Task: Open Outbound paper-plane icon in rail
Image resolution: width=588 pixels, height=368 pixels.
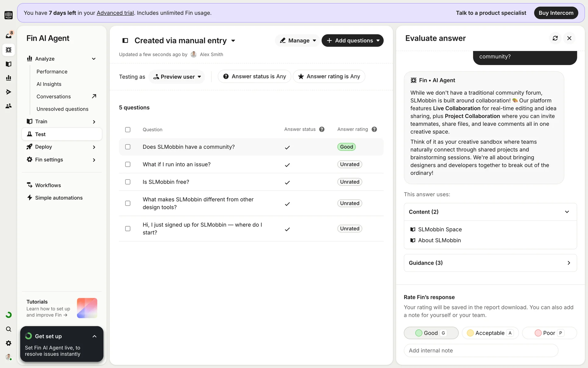Action: coord(9,92)
